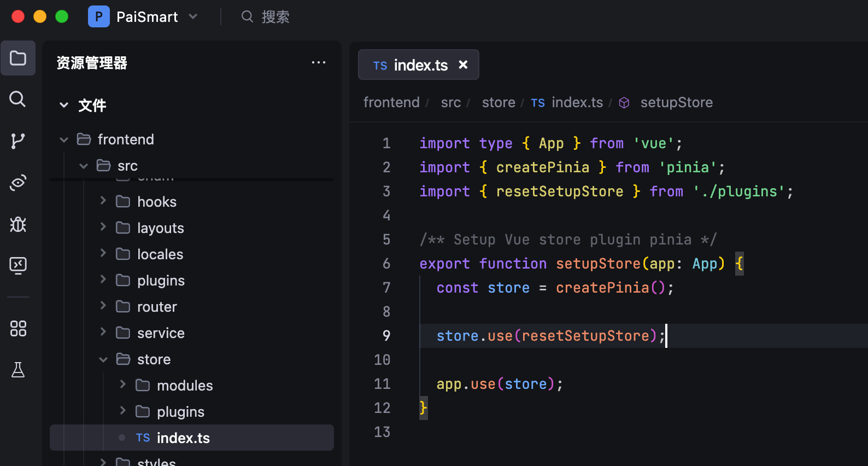The height and width of the screenshot is (466, 868).
Task: Open the source control branch icon
Action: pos(18,141)
